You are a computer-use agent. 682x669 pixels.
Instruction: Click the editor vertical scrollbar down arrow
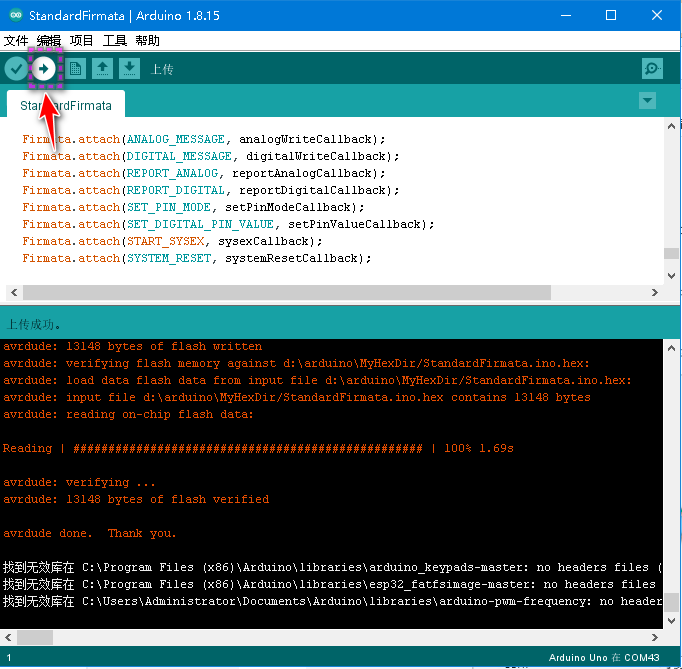pyautogui.click(x=671, y=276)
